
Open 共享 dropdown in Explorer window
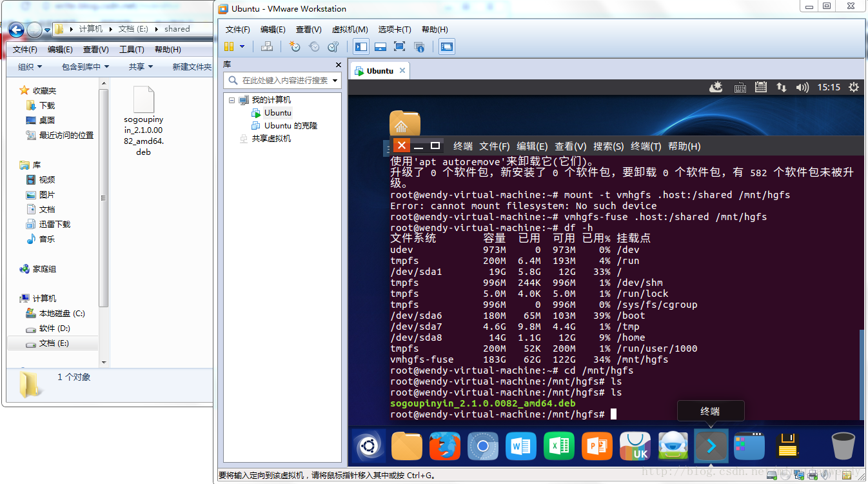[x=141, y=66]
